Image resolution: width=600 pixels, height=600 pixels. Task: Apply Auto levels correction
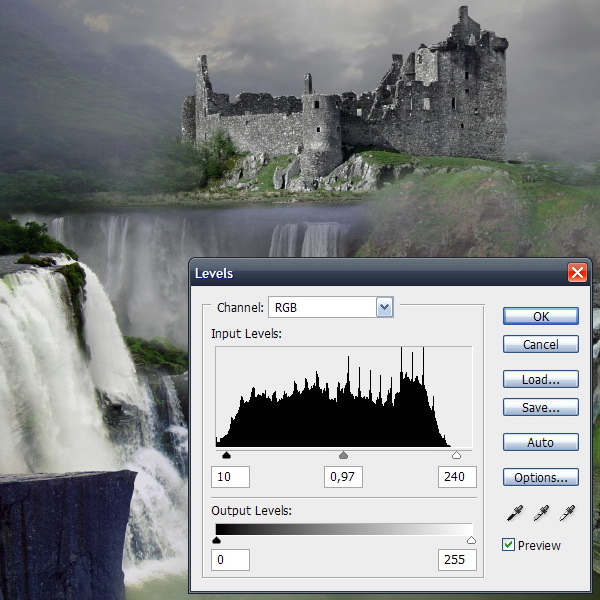(540, 442)
